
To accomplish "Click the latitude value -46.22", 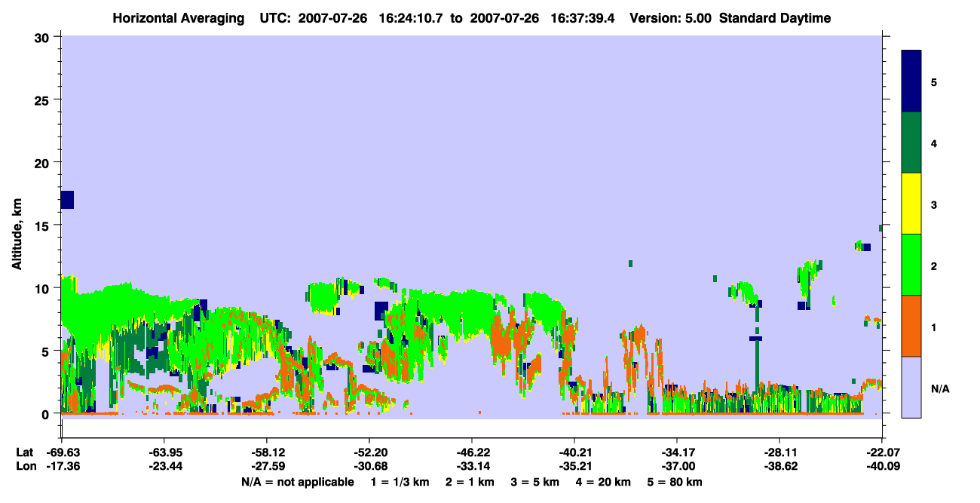I will click(472, 452).
